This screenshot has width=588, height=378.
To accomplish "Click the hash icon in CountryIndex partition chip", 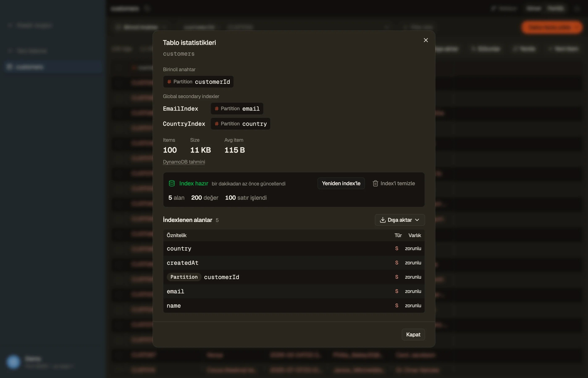I will point(217,124).
